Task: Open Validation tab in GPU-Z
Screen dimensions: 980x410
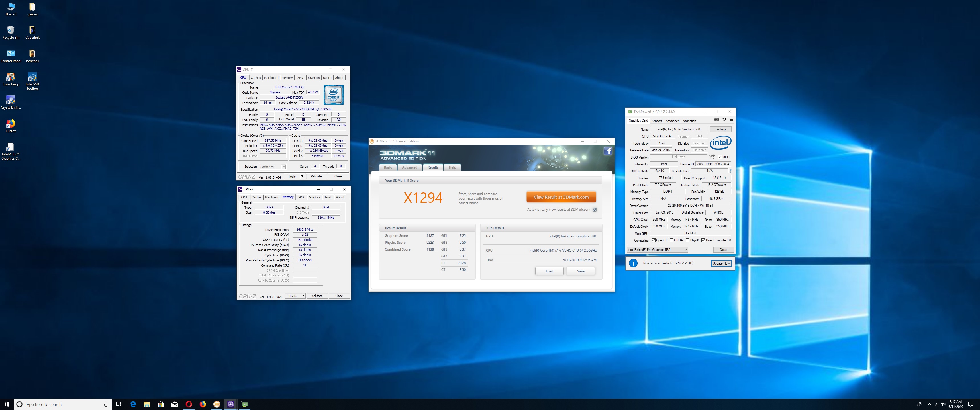Action: point(689,121)
